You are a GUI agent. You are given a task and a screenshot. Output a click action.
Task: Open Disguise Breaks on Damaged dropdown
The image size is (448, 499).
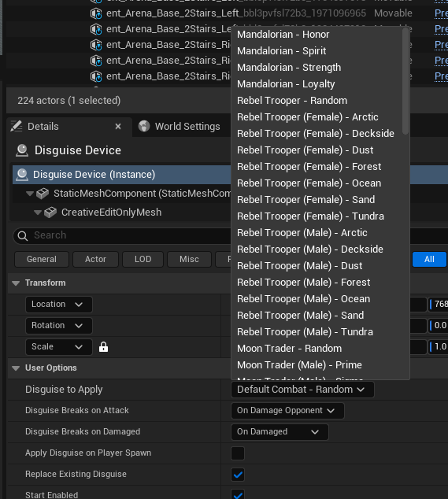tap(280, 432)
